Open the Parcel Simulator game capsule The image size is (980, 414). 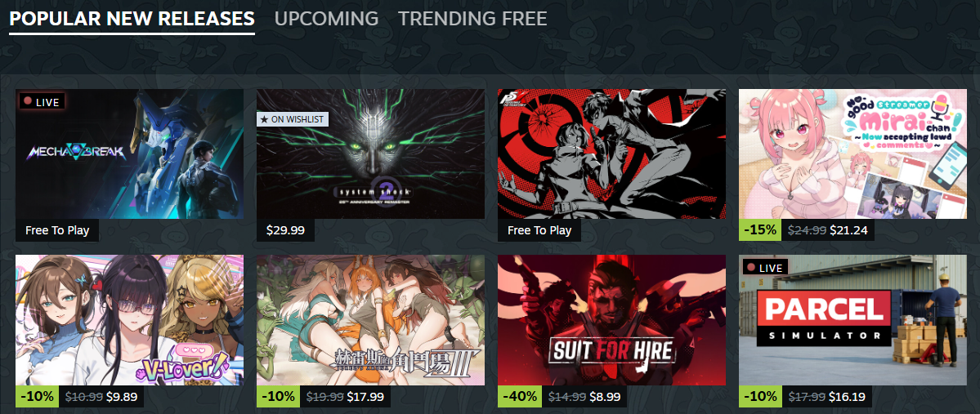[x=852, y=320]
